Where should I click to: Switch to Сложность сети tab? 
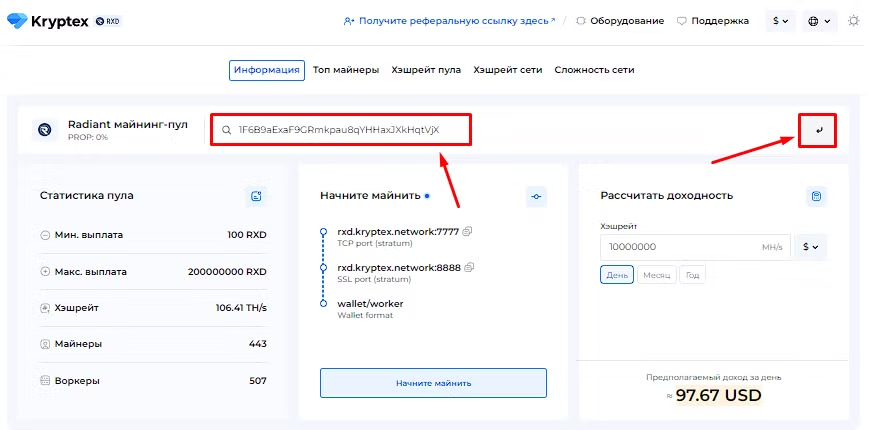(594, 70)
